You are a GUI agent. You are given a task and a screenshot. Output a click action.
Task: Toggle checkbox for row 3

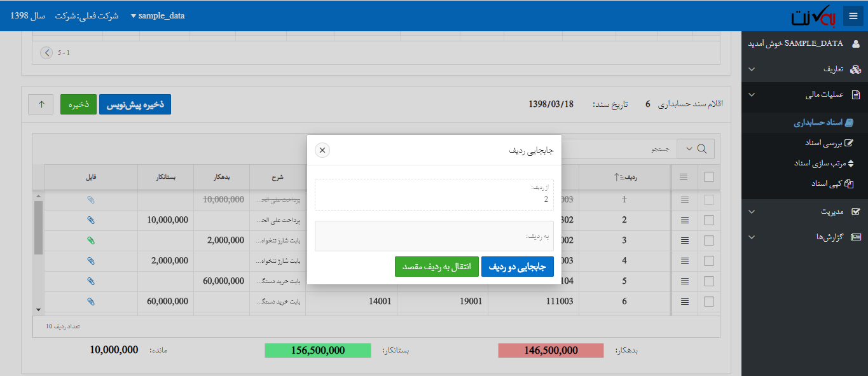tap(709, 240)
